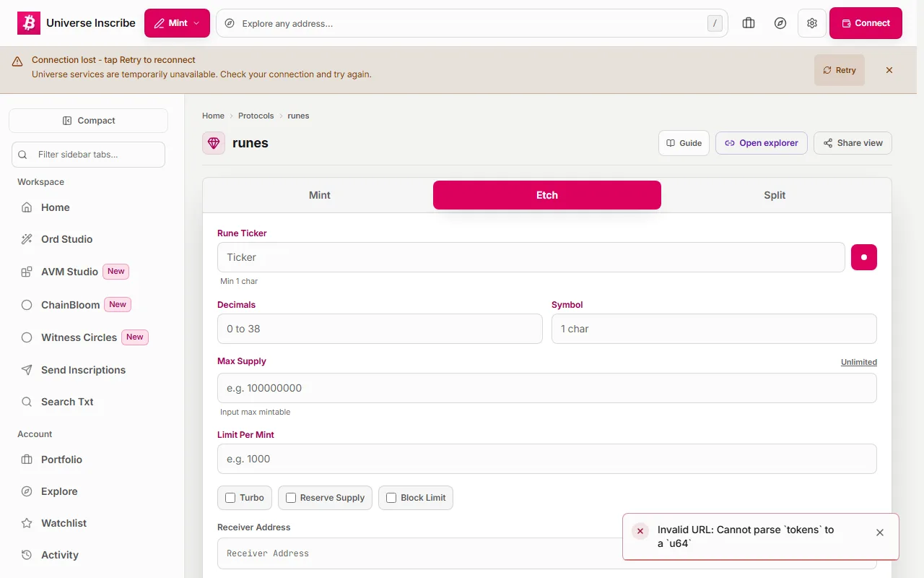This screenshot has height=578, width=924.
Task: Click the 'Input max mintable' hint text
Action: [256, 412]
